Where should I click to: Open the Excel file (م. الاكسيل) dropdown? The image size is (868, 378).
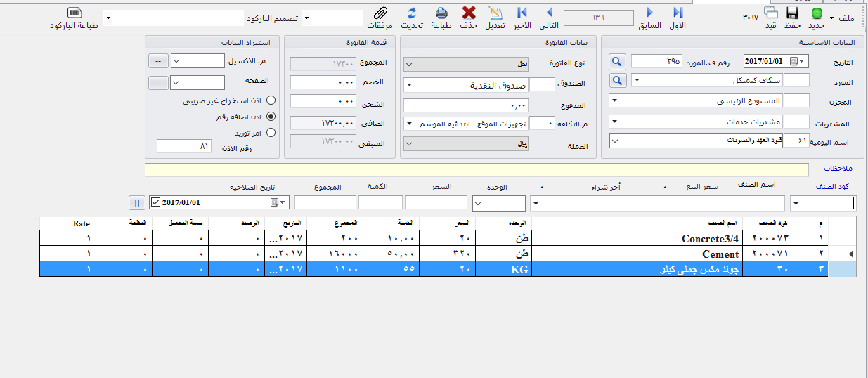[x=176, y=61]
